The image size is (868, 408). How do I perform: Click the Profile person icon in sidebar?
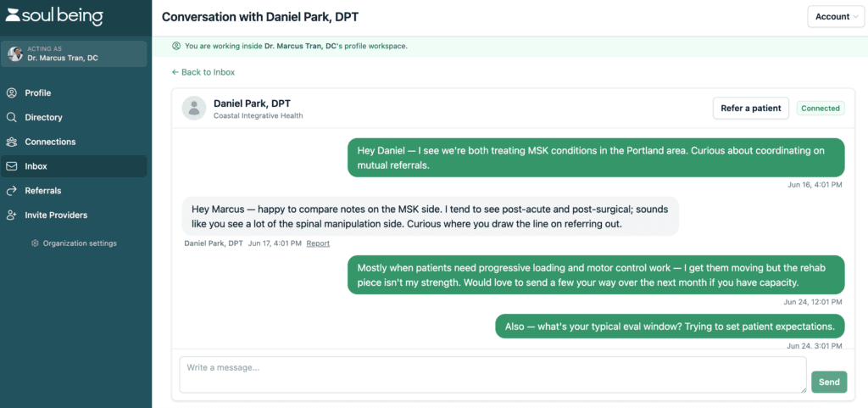tap(11, 93)
